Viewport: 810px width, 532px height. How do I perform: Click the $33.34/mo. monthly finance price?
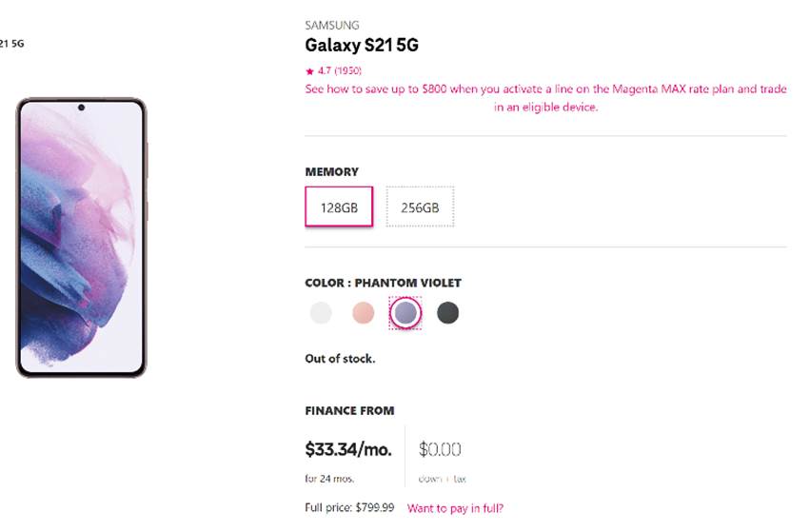(348, 449)
